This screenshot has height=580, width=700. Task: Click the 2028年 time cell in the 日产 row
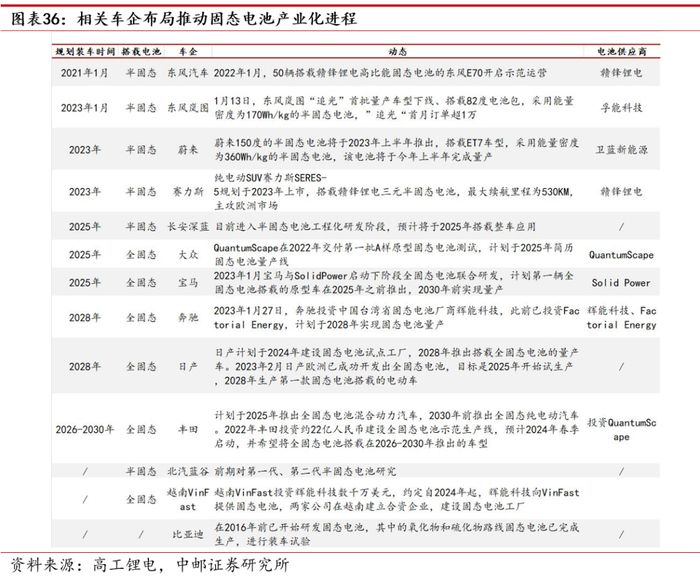pyautogui.click(x=85, y=367)
